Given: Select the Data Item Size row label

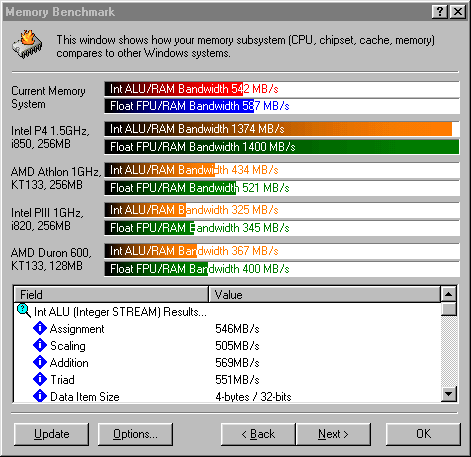Looking at the screenshot, I should click(x=85, y=397).
